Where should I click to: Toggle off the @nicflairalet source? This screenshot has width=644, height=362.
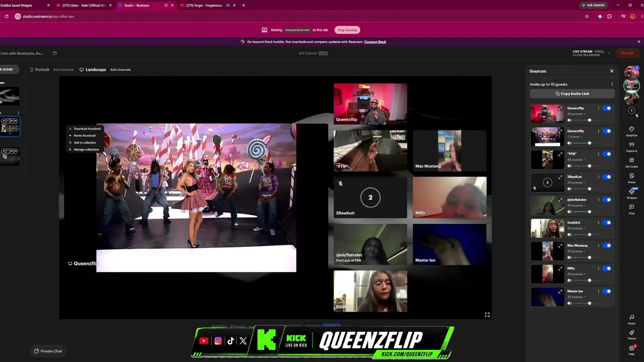607,200
